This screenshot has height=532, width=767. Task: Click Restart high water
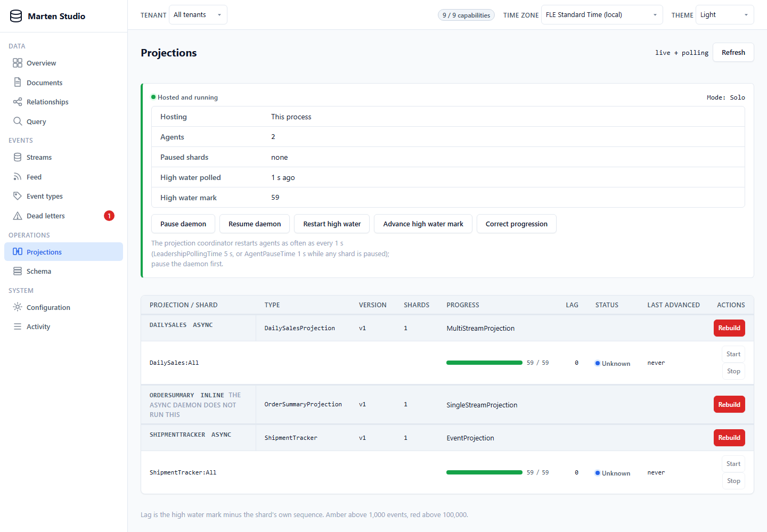(332, 224)
